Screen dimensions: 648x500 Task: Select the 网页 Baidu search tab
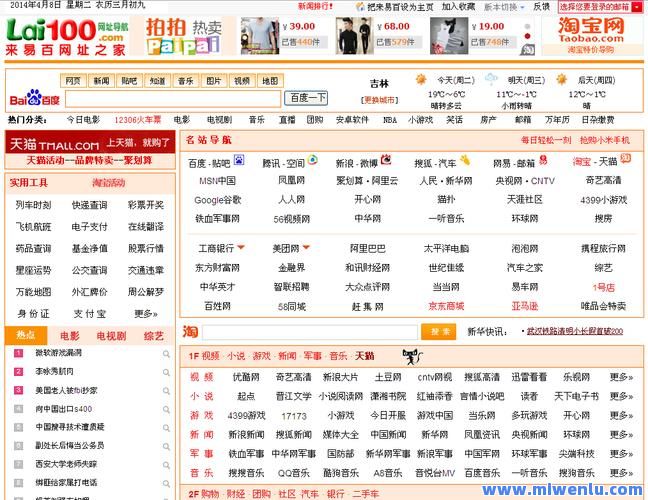tap(73, 81)
